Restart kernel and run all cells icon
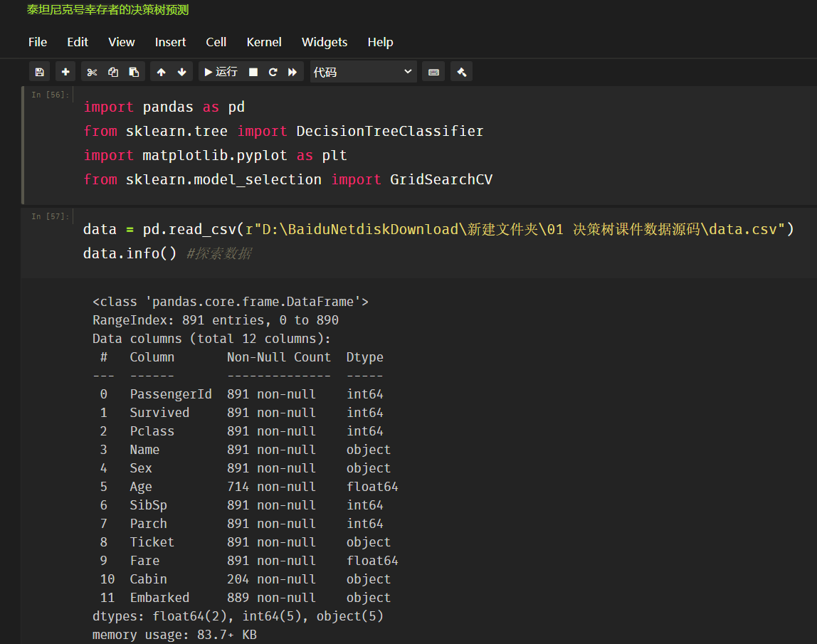The width and height of the screenshot is (817, 644). pos(293,71)
